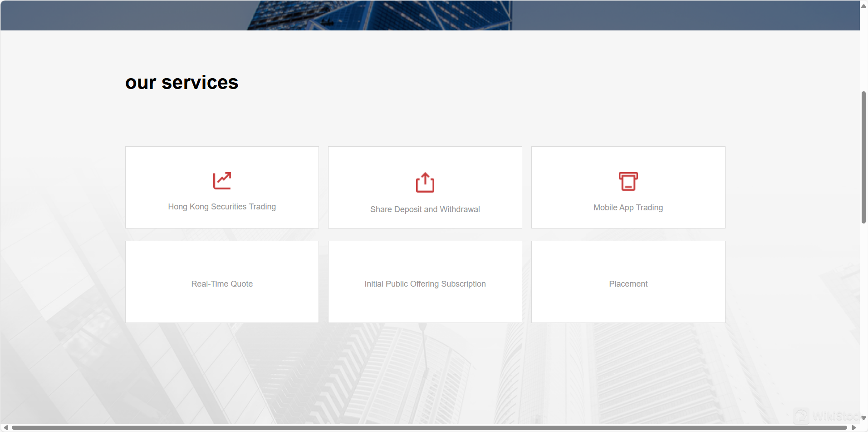The width and height of the screenshot is (868, 432).
Task: Open the Real-Time Quote service card
Action: click(x=222, y=282)
